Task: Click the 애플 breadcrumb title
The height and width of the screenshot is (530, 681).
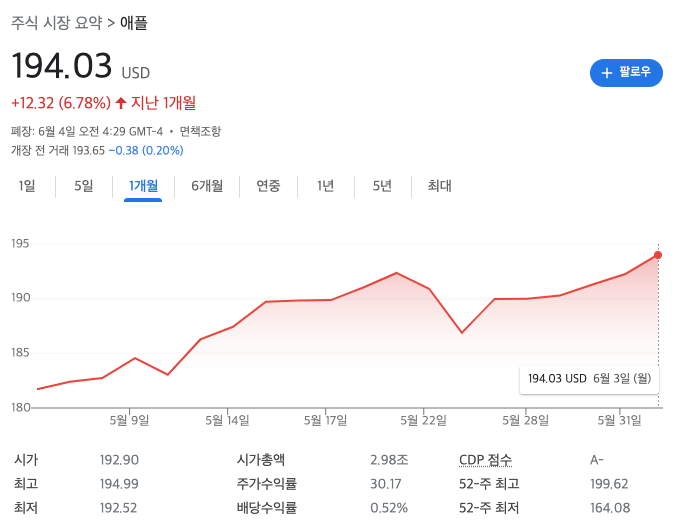Action: 134,23
